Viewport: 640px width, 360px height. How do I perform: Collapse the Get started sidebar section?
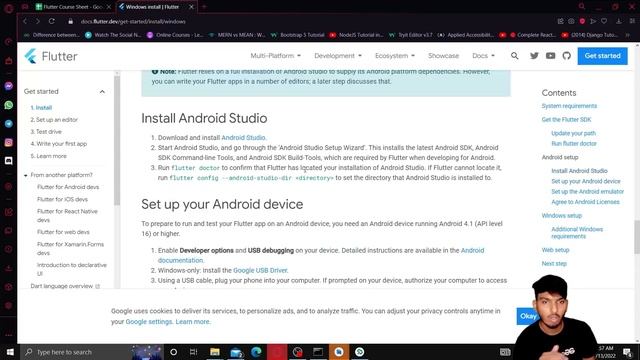(x=102, y=92)
